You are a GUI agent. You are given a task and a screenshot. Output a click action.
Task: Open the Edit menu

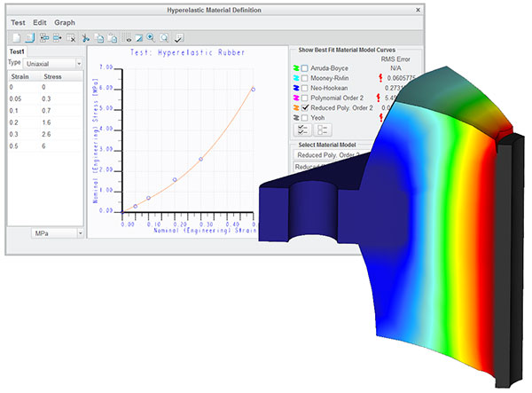click(x=40, y=22)
